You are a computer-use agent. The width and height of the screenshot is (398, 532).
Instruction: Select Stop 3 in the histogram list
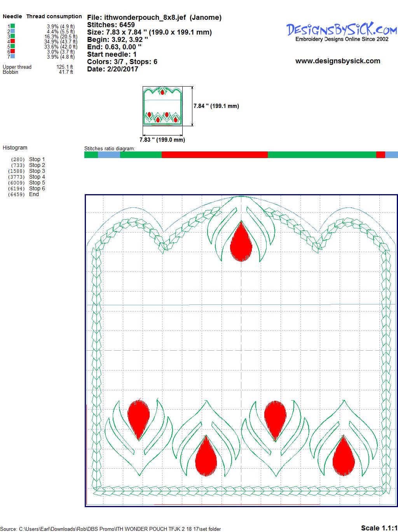coord(37,171)
